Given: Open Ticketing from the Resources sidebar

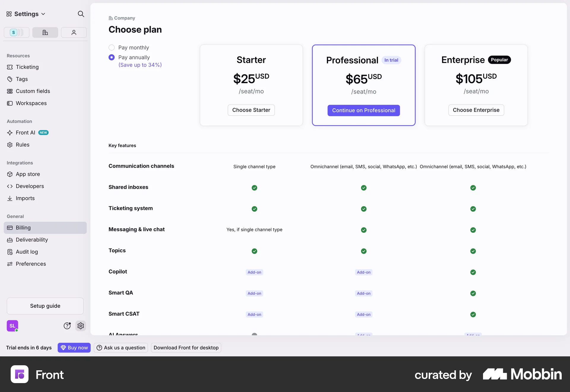Looking at the screenshot, I should pyautogui.click(x=27, y=67).
